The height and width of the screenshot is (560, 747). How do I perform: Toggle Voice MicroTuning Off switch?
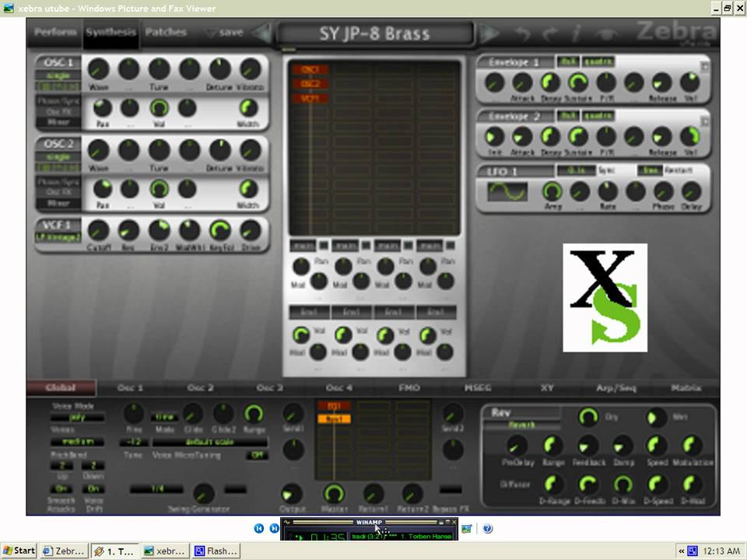coord(258,455)
